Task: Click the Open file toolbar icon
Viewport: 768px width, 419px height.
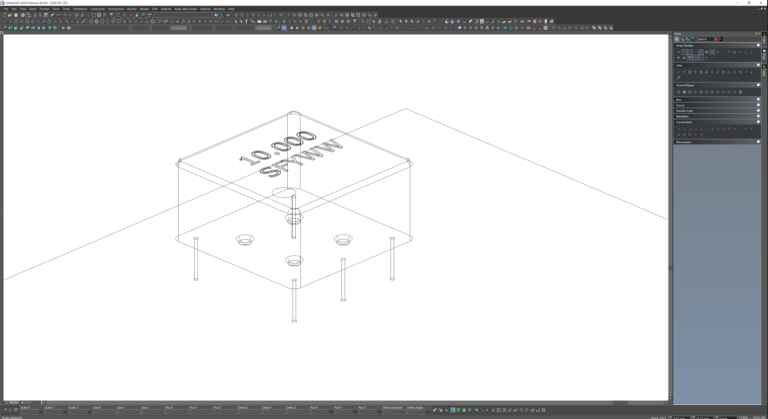Action: 10,15
